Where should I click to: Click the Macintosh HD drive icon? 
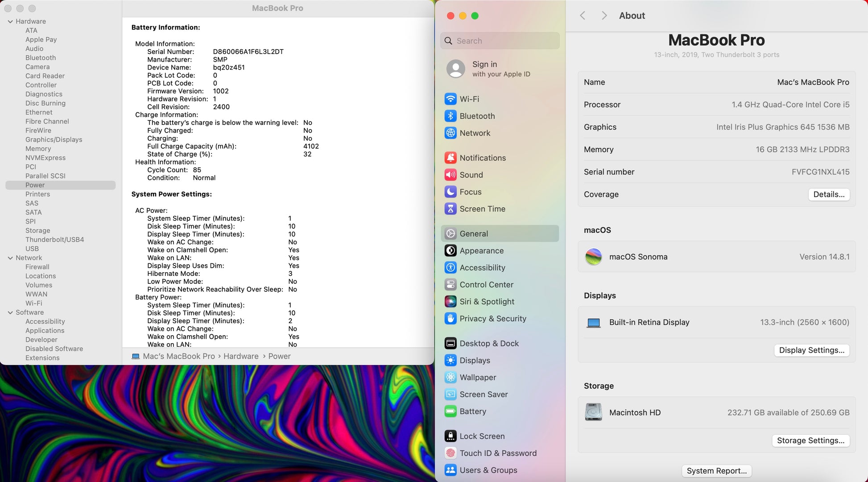coord(593,412)
